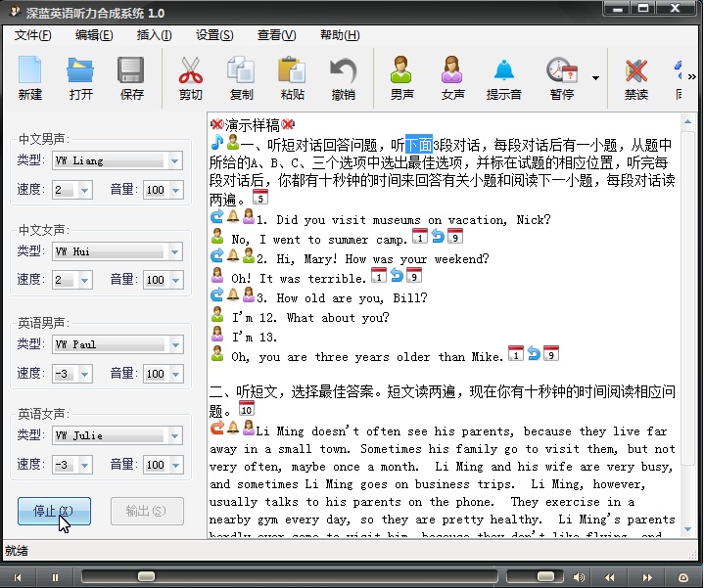Open the 插入(I) menu
This screenshot has width=704, height=588.
pos(154,35)
